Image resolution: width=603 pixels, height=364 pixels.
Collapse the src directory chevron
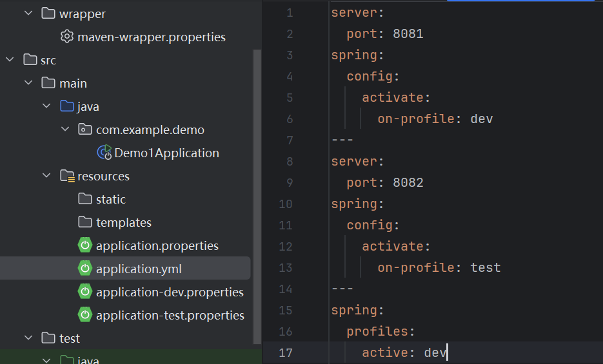click(10, 60)
